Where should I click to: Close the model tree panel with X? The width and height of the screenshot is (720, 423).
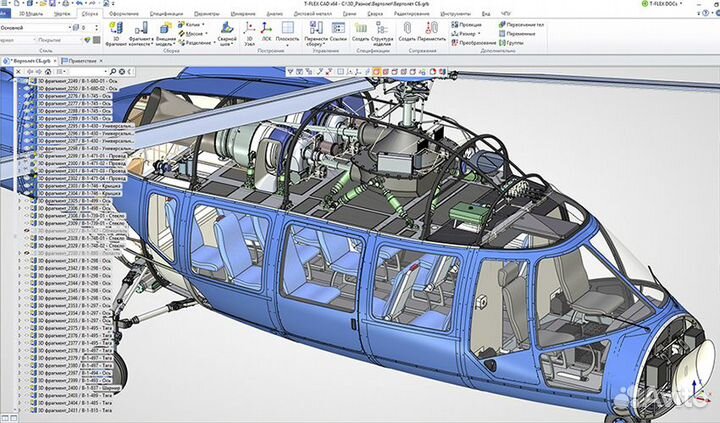click(x=18, y=72)
